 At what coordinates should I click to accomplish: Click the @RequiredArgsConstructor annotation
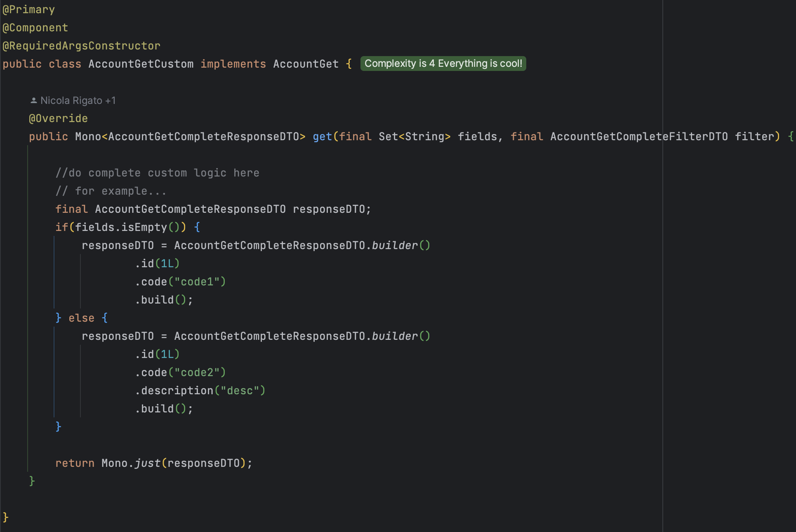[81, 46]
